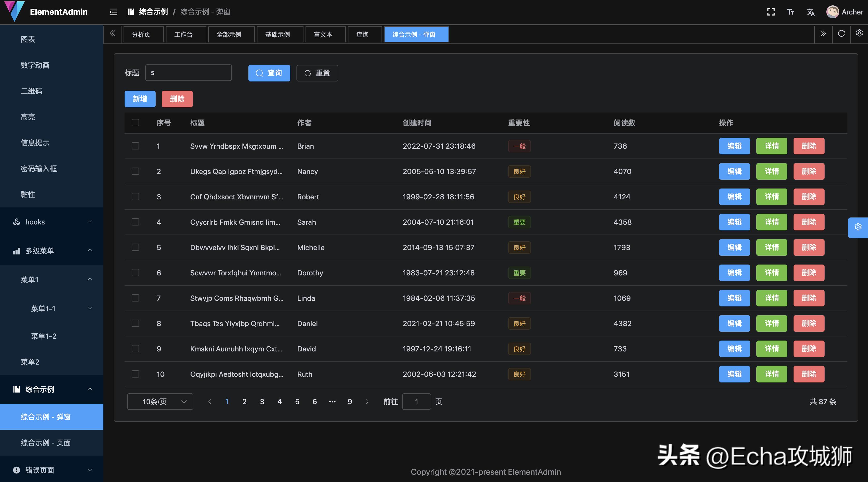The width and height of the screenshot is (868, 482).
Task: Select the checkbox for row 9 David
Action: [x=135, y=349]
